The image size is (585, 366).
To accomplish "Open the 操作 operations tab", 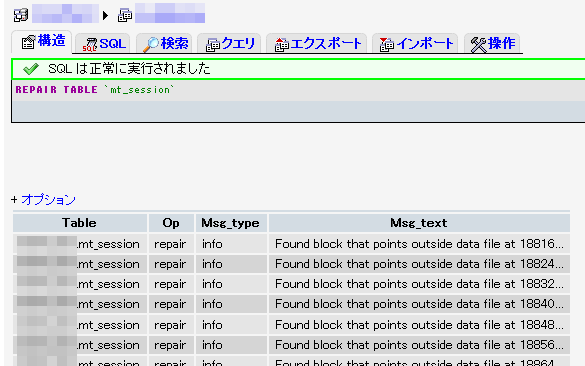I will [x=493, y=44].
